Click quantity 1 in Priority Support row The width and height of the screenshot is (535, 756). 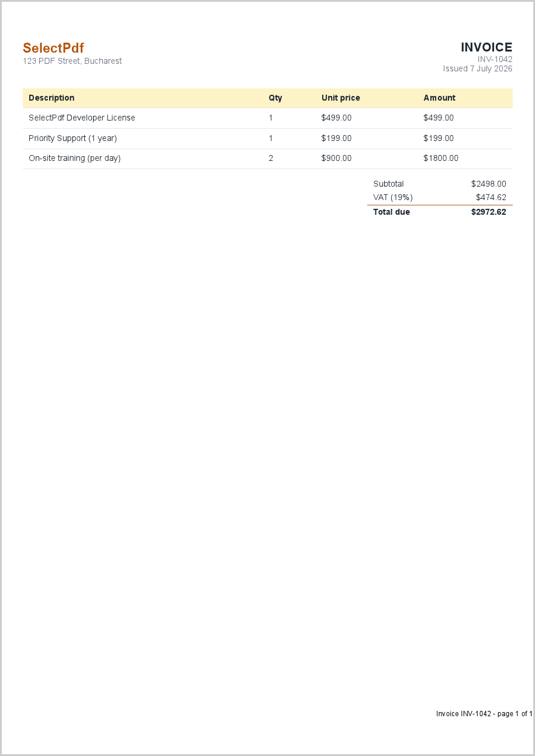[x=271, y=138]
